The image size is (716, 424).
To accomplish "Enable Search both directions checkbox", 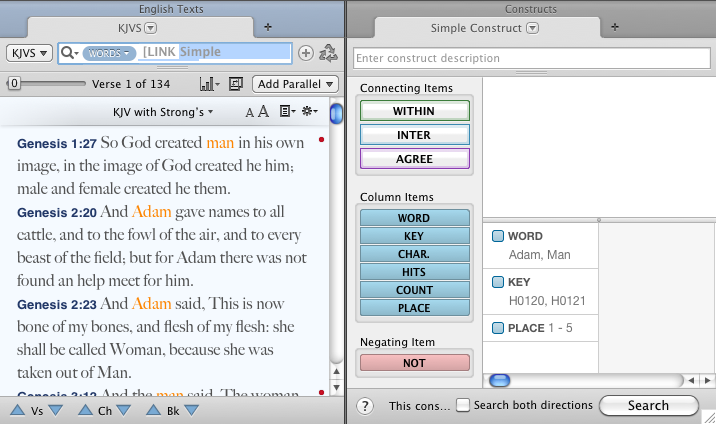I will coord(463,405).
